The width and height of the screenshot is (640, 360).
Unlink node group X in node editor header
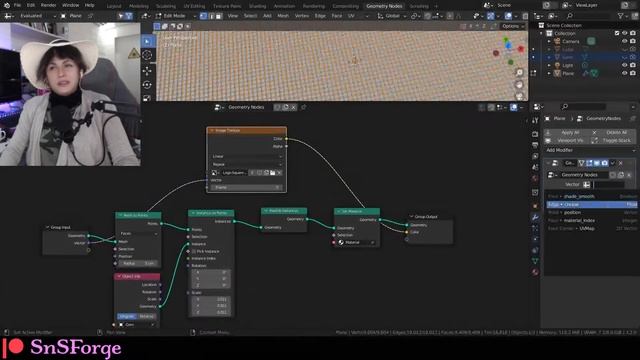click(293, 107)
